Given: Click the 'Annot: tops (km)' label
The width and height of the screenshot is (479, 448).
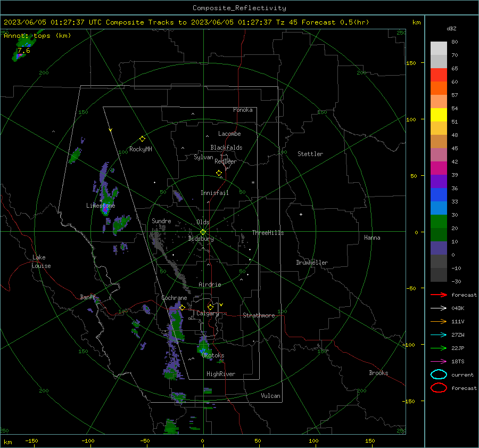Looking at the screenshot, I should tap(37, 36).
